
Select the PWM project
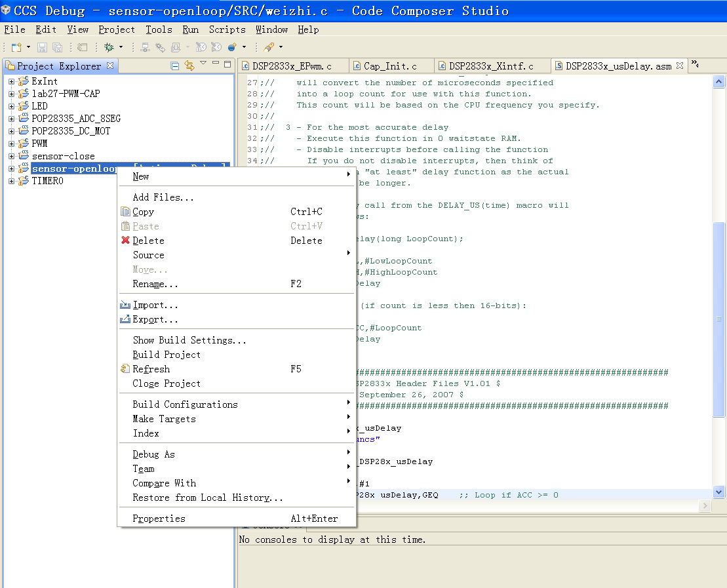(x=39, y=144)
